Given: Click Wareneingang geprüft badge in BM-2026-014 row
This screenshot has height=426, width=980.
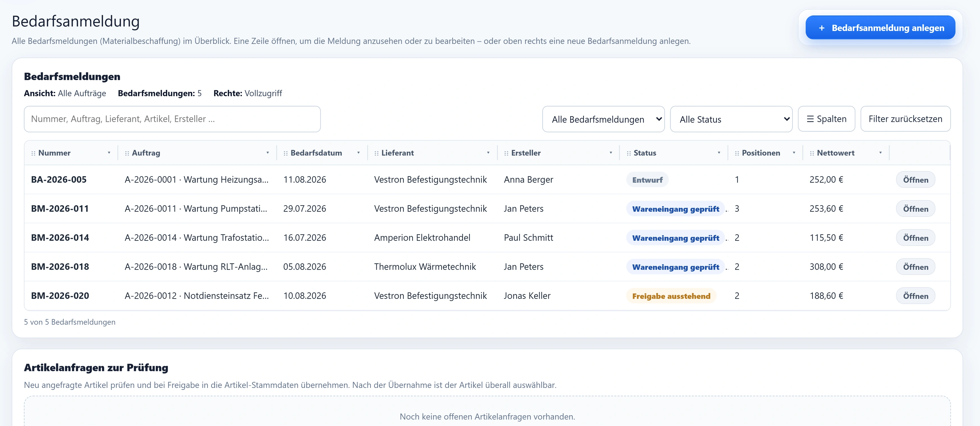Looking at the screenshot, I should (x=675, y=238).
